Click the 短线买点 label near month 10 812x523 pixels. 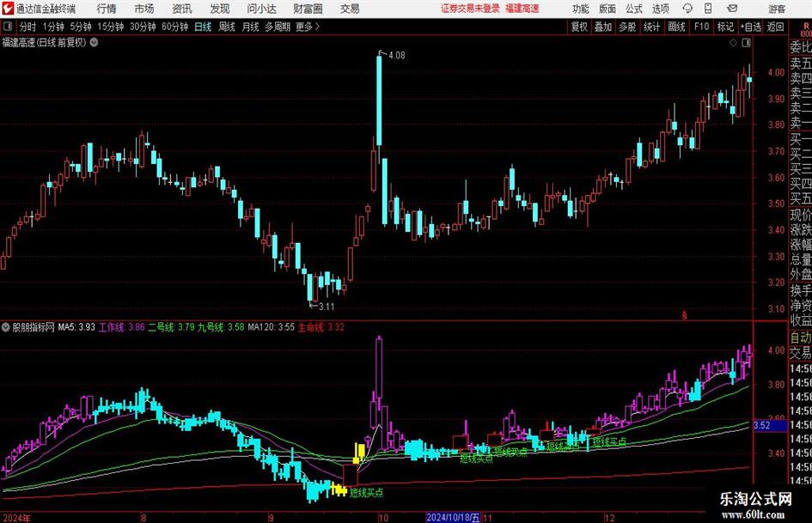tap(367, 492)
